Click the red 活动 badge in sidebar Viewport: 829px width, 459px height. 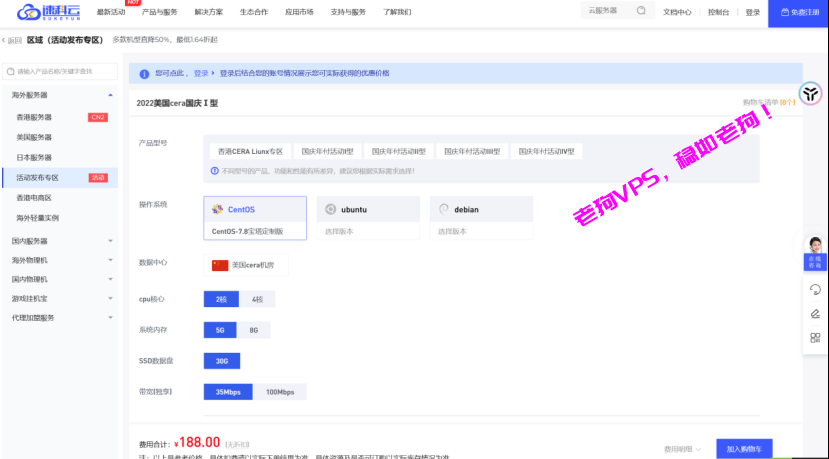coord(98,178)
